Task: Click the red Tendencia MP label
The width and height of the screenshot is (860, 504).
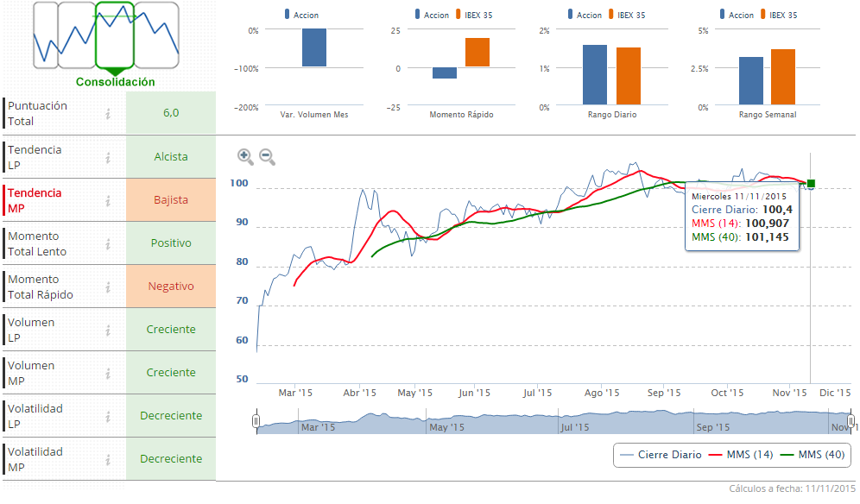Action: click(x=35, y=200)
